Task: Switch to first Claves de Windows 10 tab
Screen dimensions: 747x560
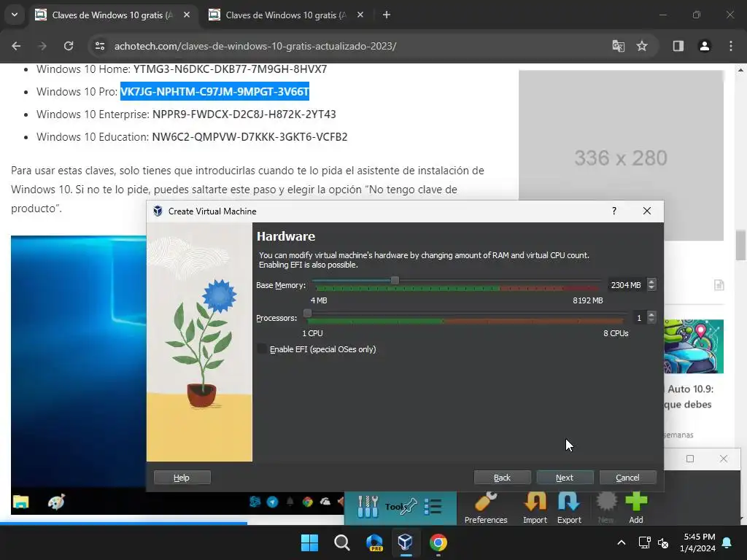Action: coord(112,15)
